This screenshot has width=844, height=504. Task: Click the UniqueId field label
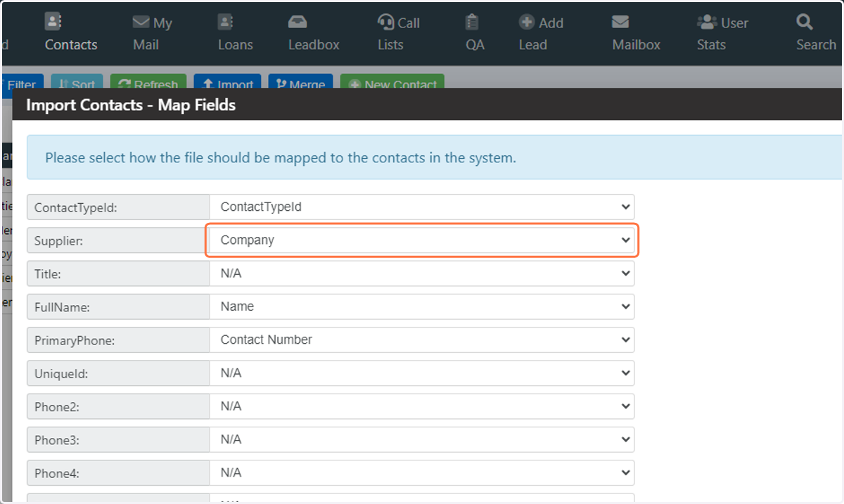click(x=61, y=374)
